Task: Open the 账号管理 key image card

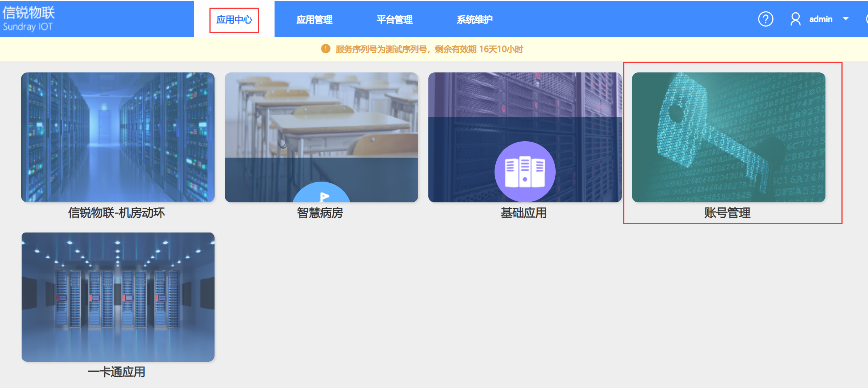Action: coord(729,137)
